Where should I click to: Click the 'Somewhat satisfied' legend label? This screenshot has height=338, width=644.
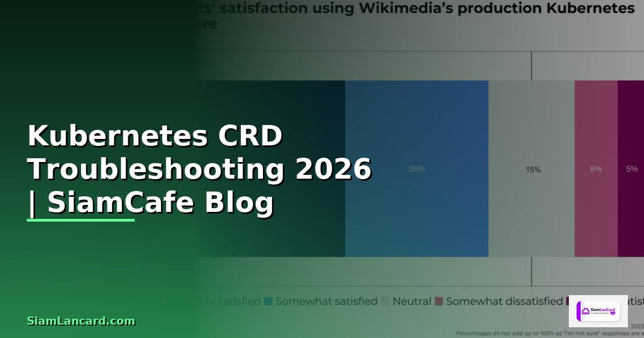326,302
